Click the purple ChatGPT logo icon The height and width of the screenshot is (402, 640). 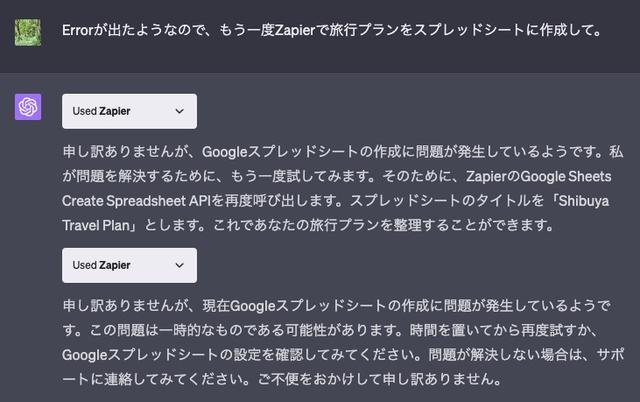click(x=28, y=107)
